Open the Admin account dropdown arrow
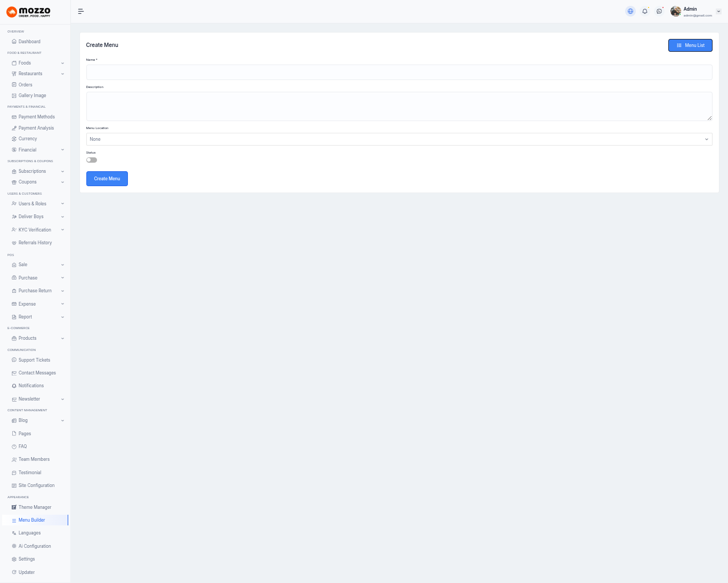 coord(718,11)
